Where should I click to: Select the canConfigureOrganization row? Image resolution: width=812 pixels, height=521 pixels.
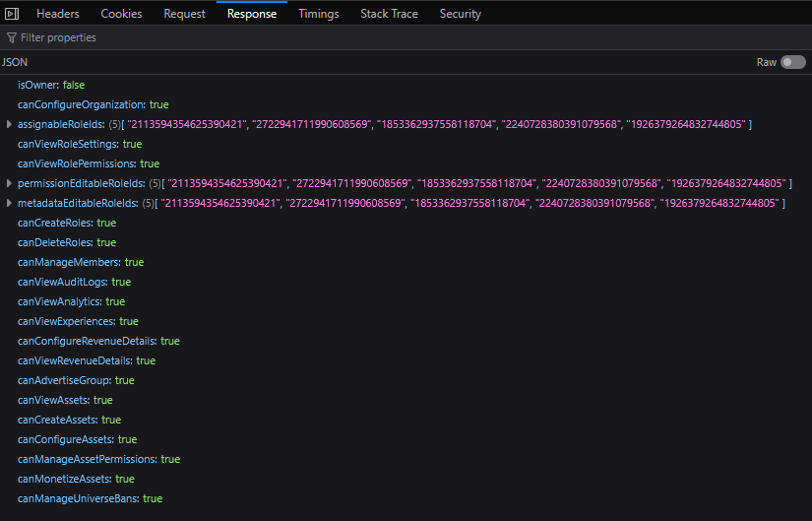click(x=406, y=104)
